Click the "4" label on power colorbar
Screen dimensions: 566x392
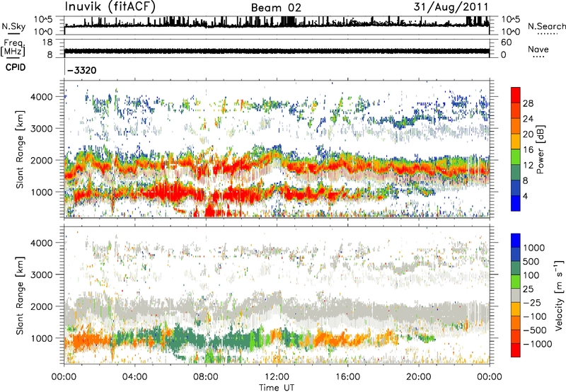click(x=525, y=196)
